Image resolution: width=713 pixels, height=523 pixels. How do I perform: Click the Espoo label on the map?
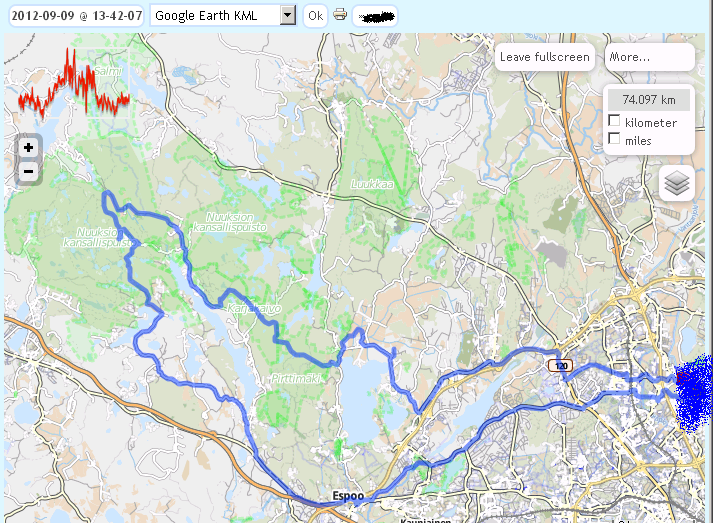coord(350,496)
